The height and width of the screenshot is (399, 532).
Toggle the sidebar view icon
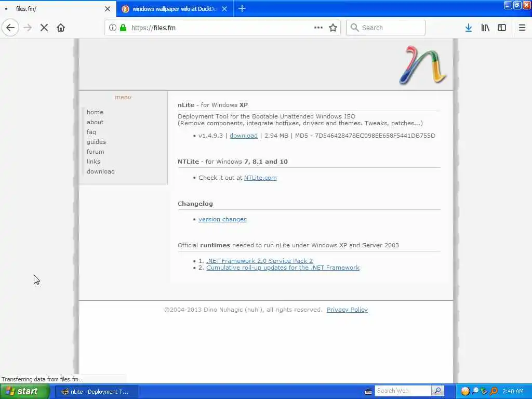tap(502, 28)
